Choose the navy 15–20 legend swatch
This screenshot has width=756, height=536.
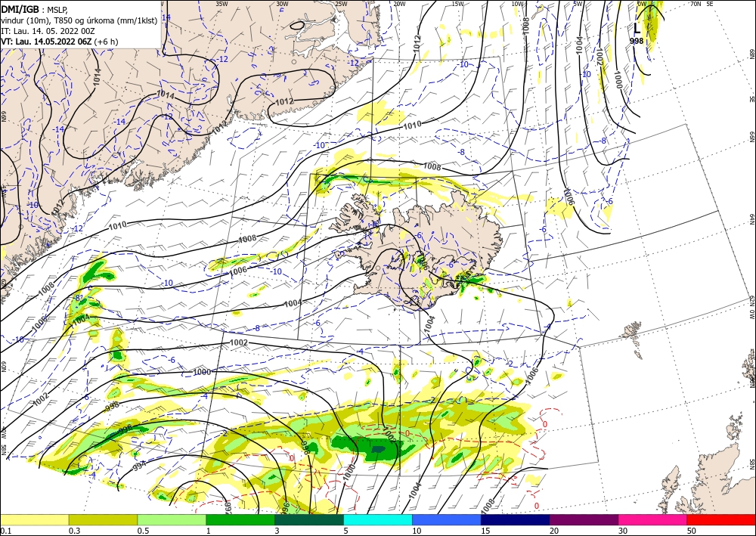(516, 519)
